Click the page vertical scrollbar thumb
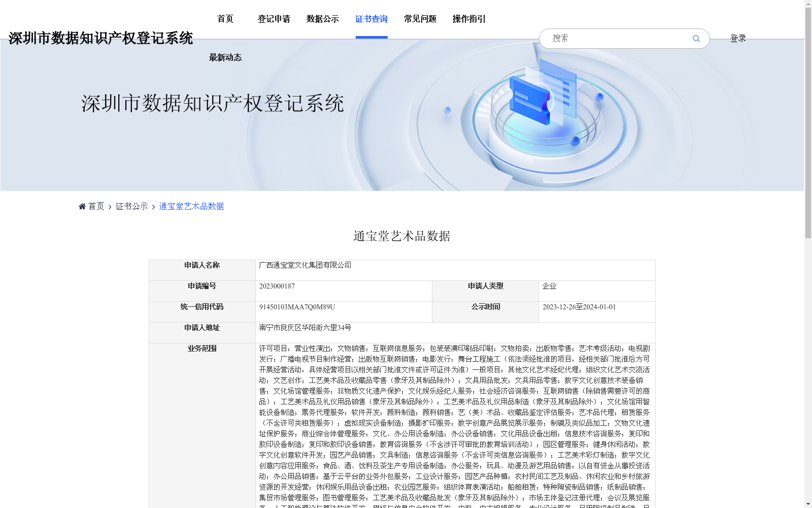This screenshot has height=508, width=812. [808, 123]
